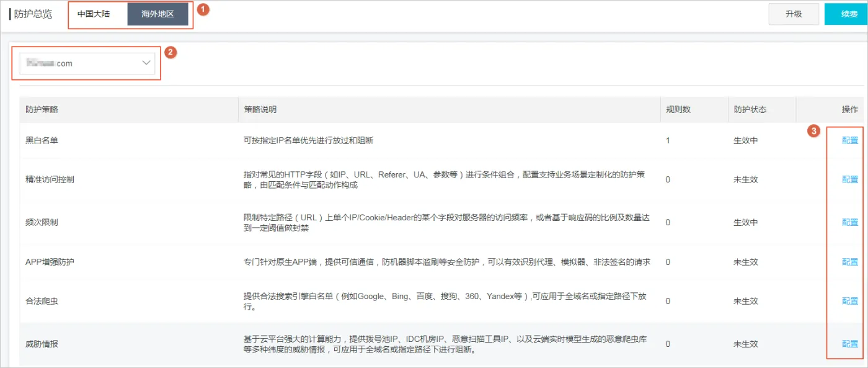868x368 pixels.
Task: Open the domain selector dropdown
Action: (87, 63)
